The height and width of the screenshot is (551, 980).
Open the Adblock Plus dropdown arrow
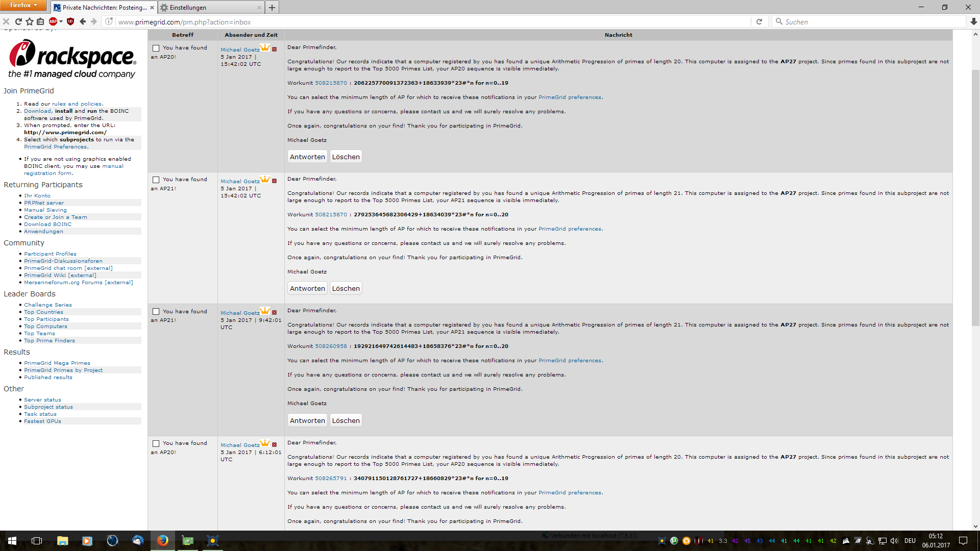click(61, 21)
